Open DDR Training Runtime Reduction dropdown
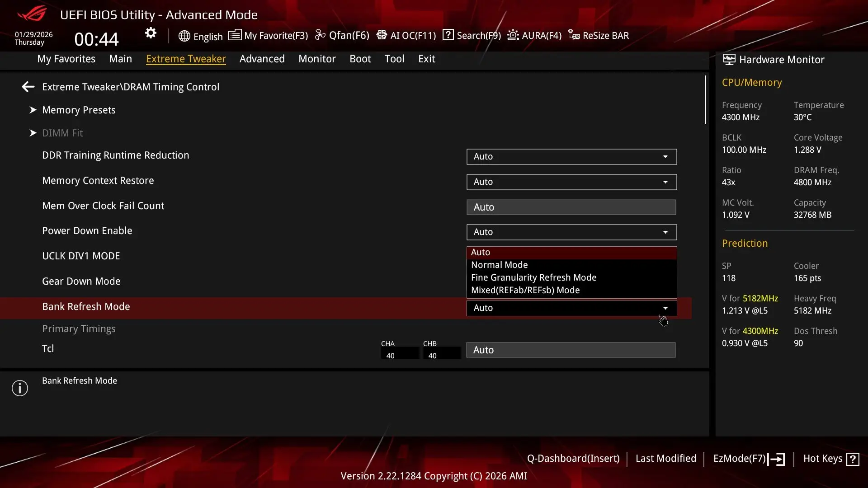Screen dimensions: 868x488 point(571,156)
